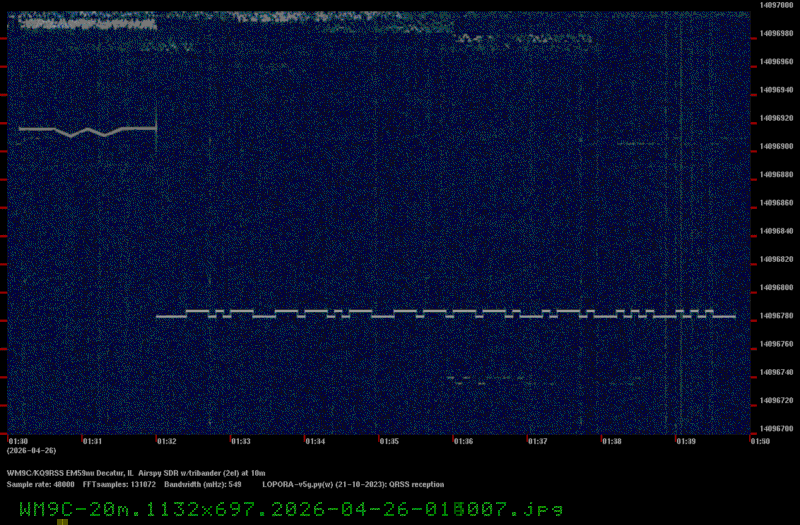Click the 01:30 time axis label
Image resolution: width=800 pixels, height=525 pixels.
[x=18, y=441]
